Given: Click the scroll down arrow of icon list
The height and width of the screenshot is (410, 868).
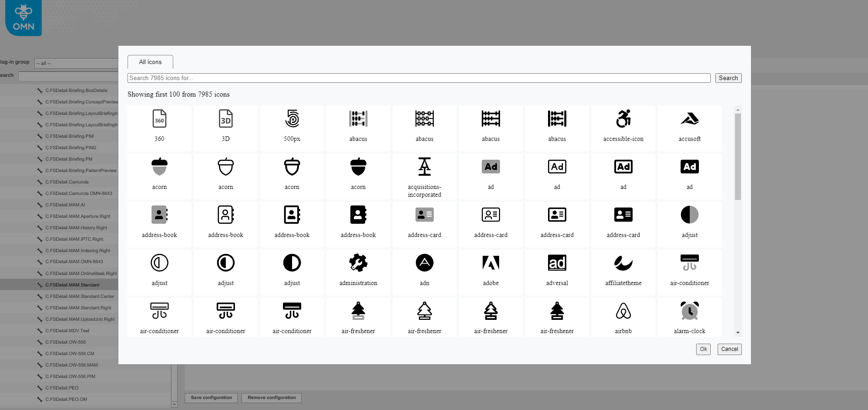Looking at the screenshot, I should click(738, 333).
